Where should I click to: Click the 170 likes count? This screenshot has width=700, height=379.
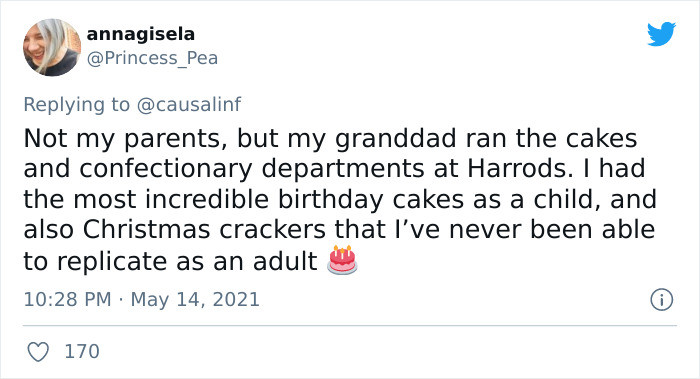(x=82, y=352)
